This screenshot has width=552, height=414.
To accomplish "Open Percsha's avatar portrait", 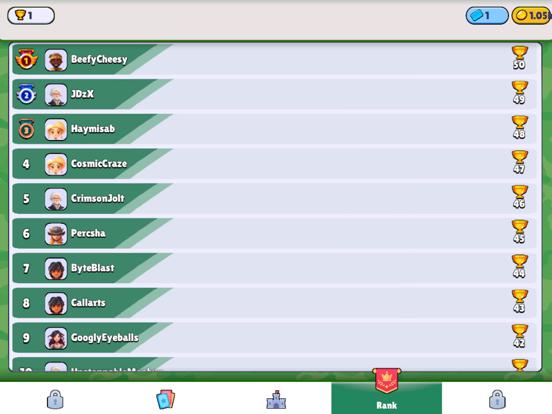I will coord(56,233).
